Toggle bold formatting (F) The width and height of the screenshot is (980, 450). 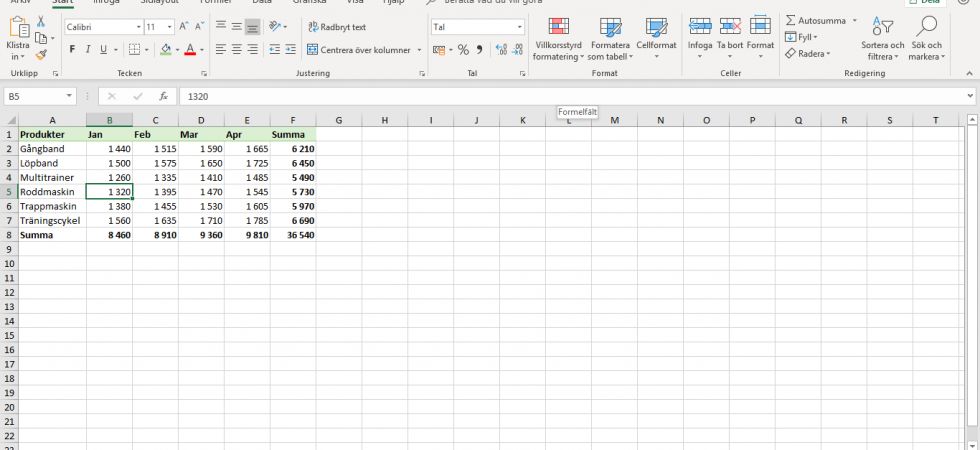tap(72, 49)
